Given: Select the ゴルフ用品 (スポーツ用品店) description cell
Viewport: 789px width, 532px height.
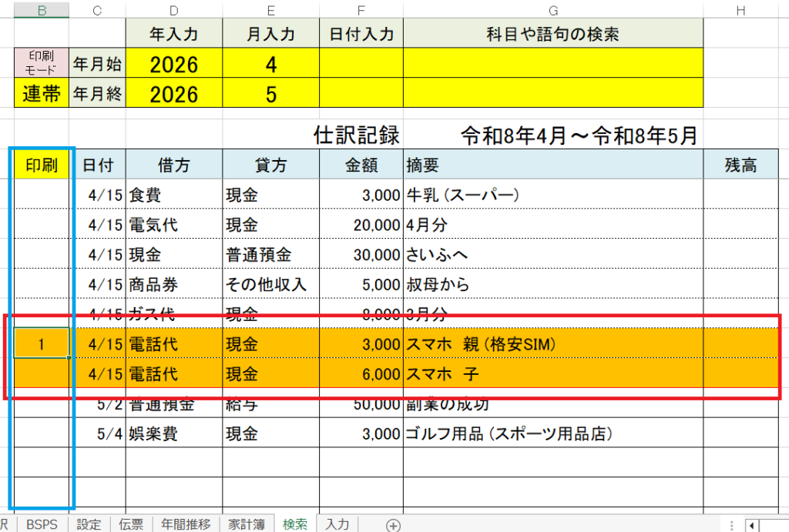Looking at the screenshot, I should pos(552,433).
